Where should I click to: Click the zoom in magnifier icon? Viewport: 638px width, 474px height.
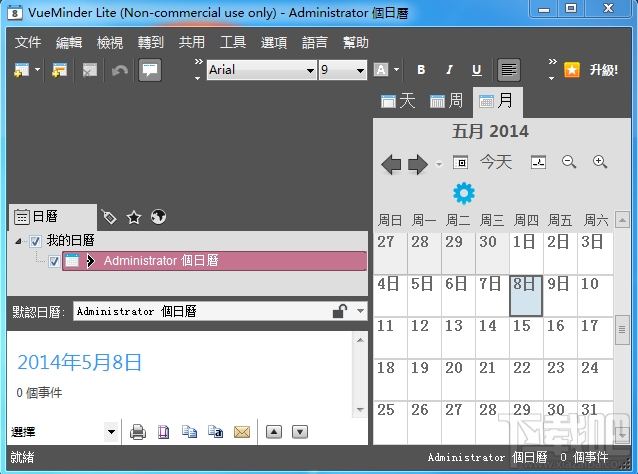[600, 162]
